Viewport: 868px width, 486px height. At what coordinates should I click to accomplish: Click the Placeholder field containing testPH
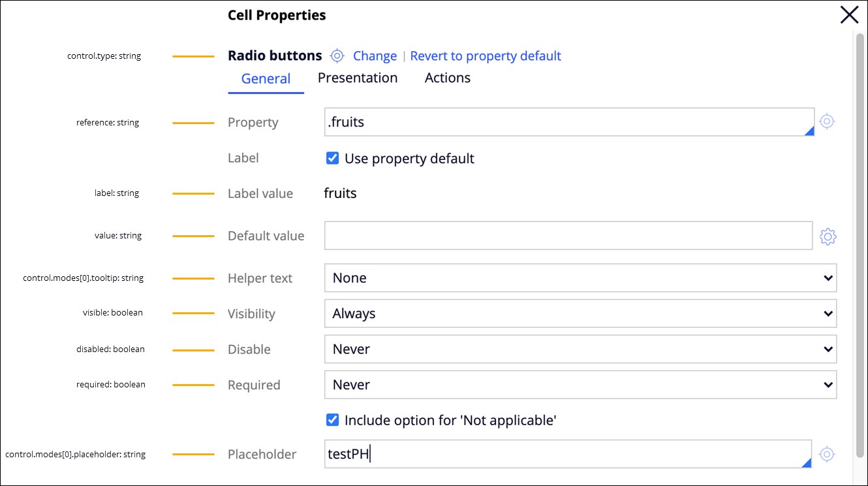point(568,454)
